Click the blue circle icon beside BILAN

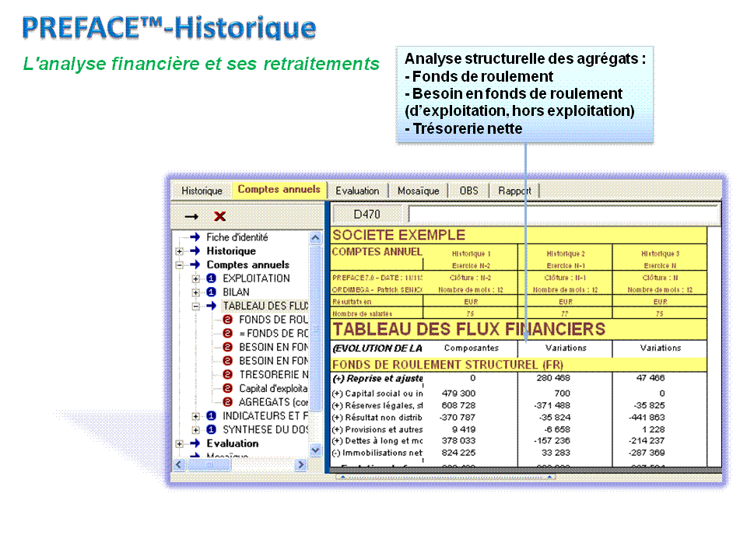[212, 292]
